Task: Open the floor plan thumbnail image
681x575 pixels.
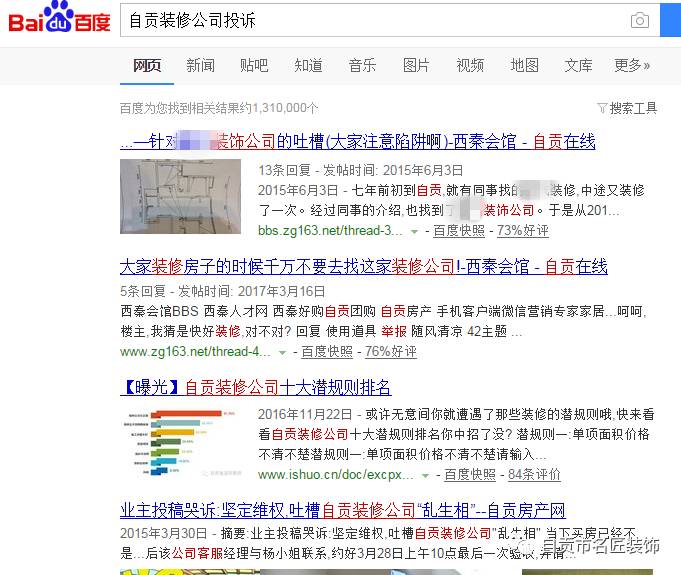Action: (180, 196)
